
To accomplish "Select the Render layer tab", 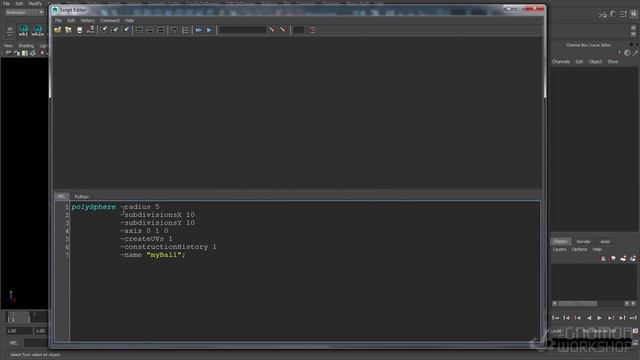I will pyautogui.click(x=583, y=242).
